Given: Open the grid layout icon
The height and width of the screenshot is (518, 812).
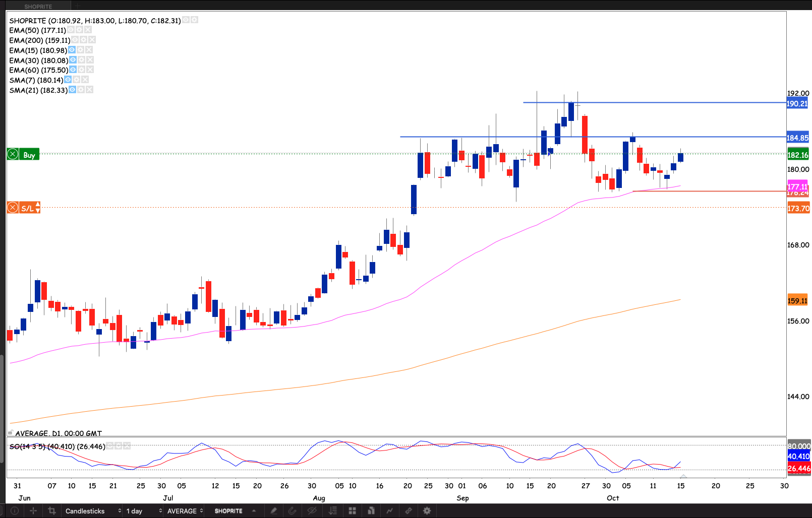Looking at the screenshot, I should [352, 511].
